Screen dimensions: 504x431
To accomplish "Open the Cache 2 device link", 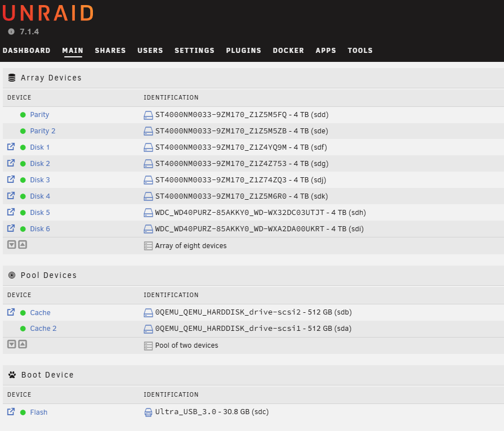I will pyautogui.click(x=43, y=329).
